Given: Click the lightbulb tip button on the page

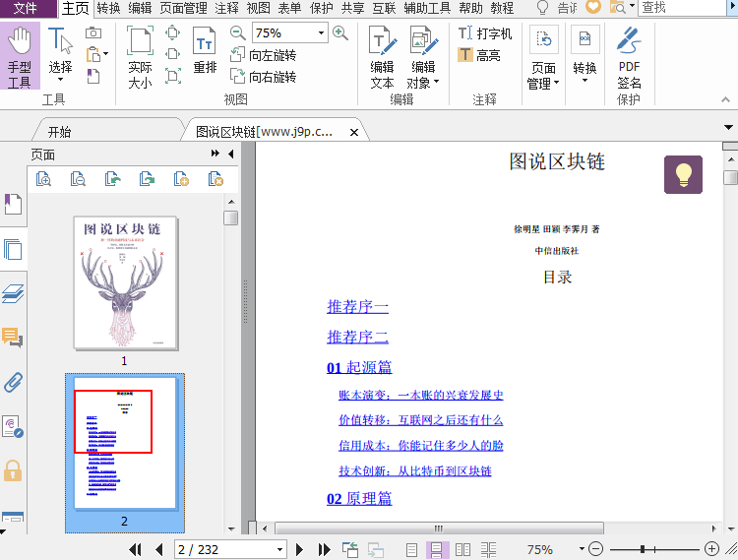Looking at the screenshot, I should 683,174.
